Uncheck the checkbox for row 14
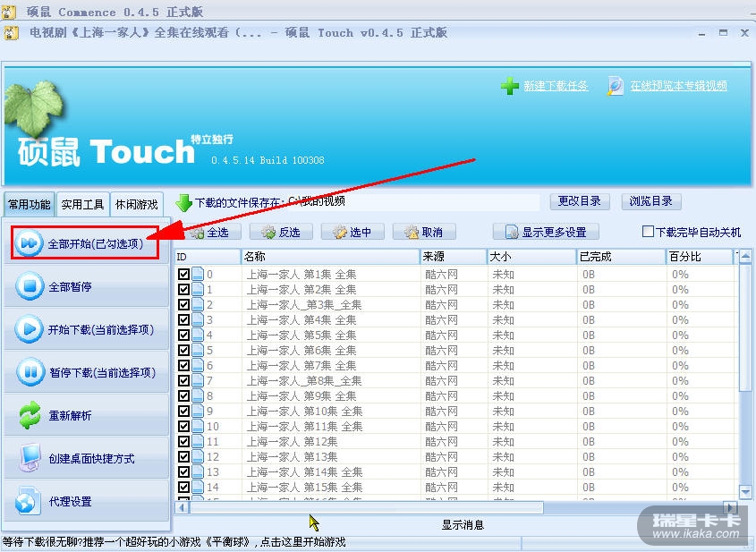Viewport: 756px width, 552px height. click(x=183, y=487)
